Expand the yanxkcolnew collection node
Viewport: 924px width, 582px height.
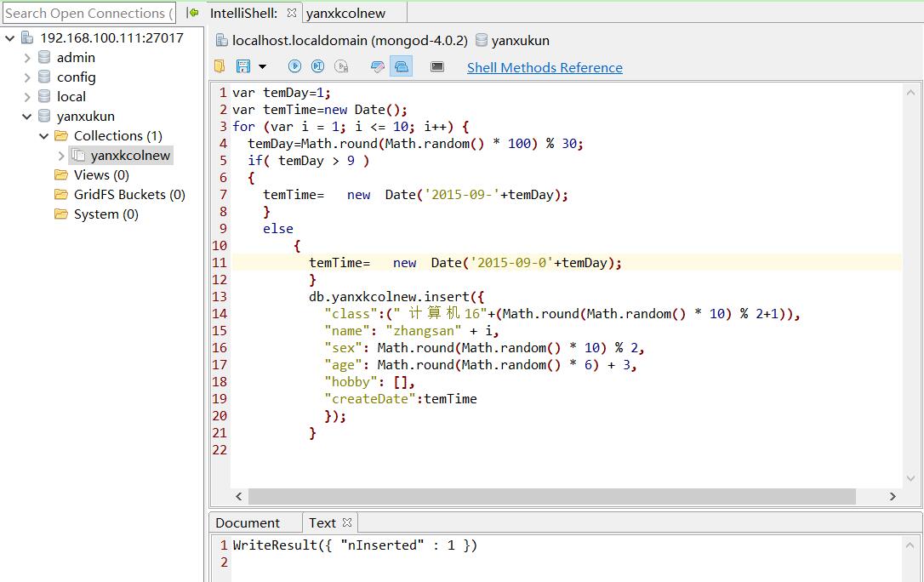point(60,156)
